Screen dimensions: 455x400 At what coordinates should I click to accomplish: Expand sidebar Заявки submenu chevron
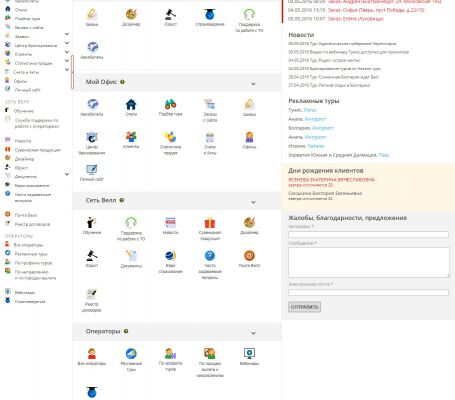tap(67, 34)
